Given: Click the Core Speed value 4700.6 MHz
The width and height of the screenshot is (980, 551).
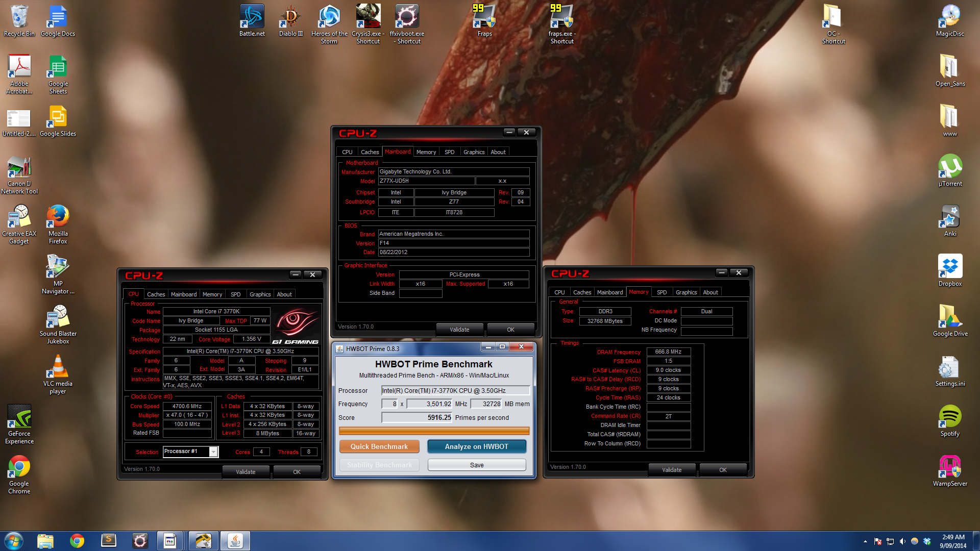Looking at the screenshot, I should (187, 406).
